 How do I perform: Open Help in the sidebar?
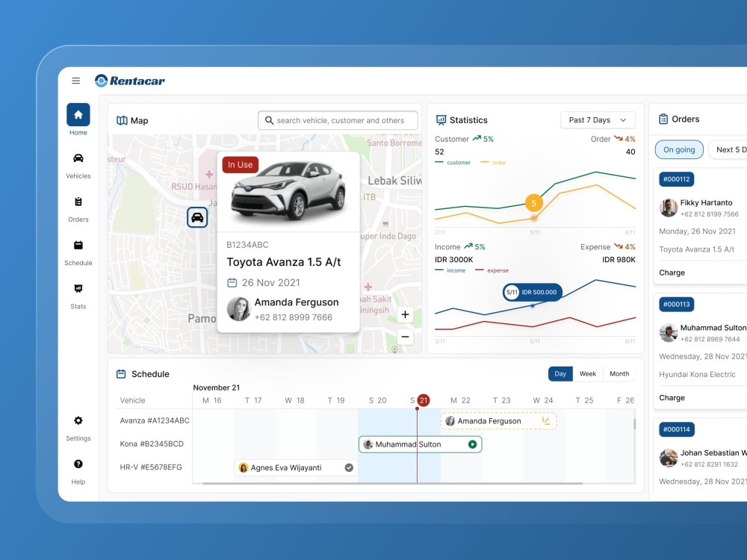78,472
